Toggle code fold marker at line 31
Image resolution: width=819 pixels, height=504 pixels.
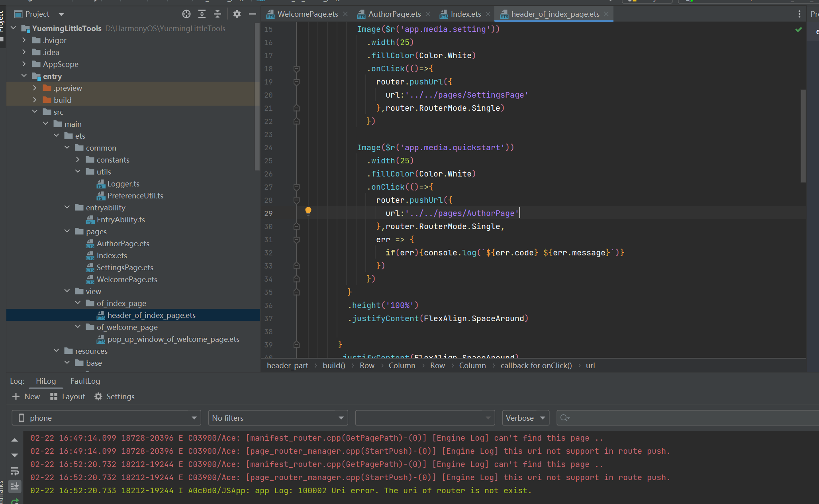(x=296, y=240)
